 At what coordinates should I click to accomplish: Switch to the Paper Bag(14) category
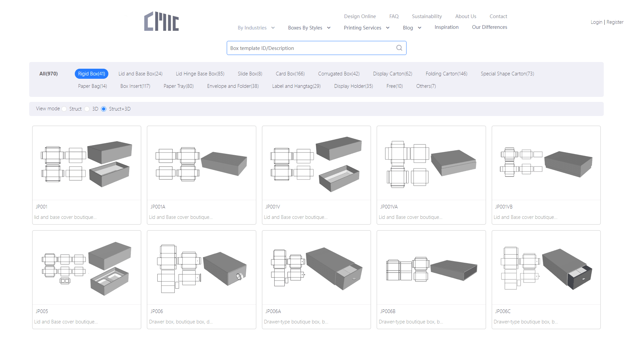[x=92, y=86]
